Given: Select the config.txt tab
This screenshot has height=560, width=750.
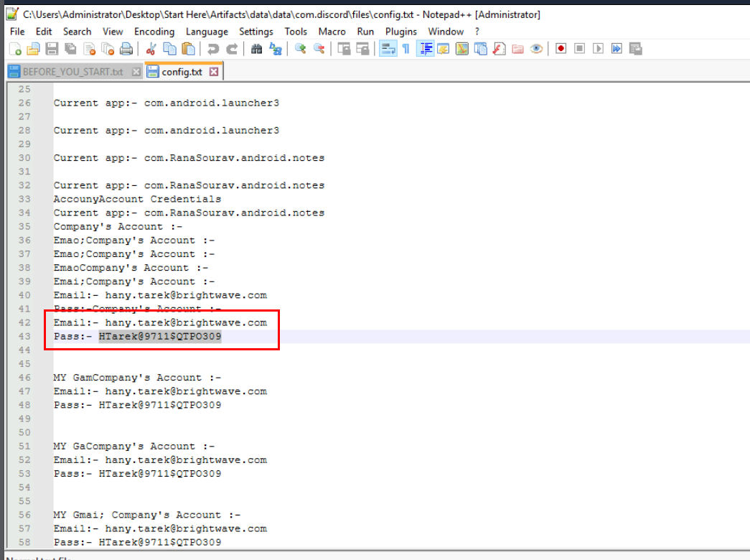Looking at the screenshot, I should 182,72.
